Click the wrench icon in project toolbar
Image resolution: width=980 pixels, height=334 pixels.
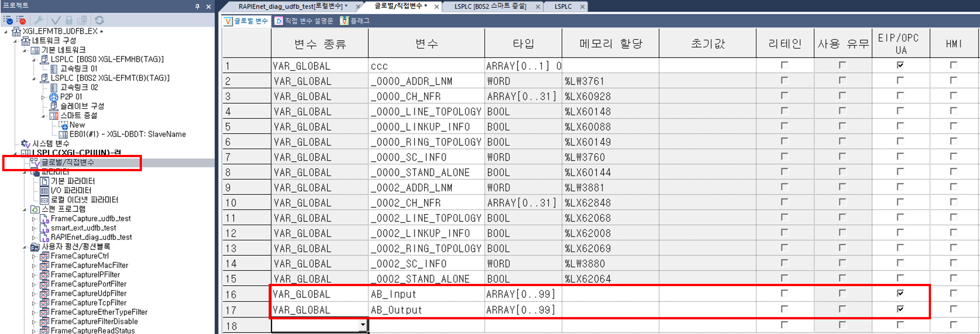click(39, 20)
